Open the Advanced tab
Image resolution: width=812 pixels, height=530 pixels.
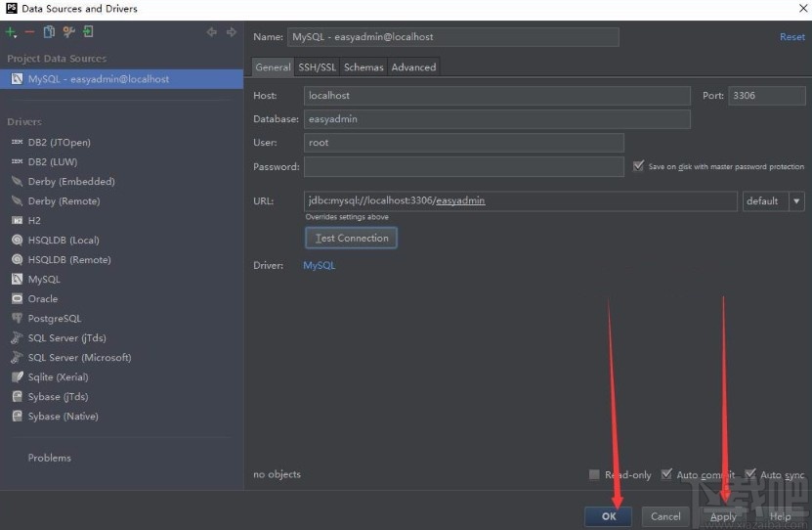(x=413, y=67)
